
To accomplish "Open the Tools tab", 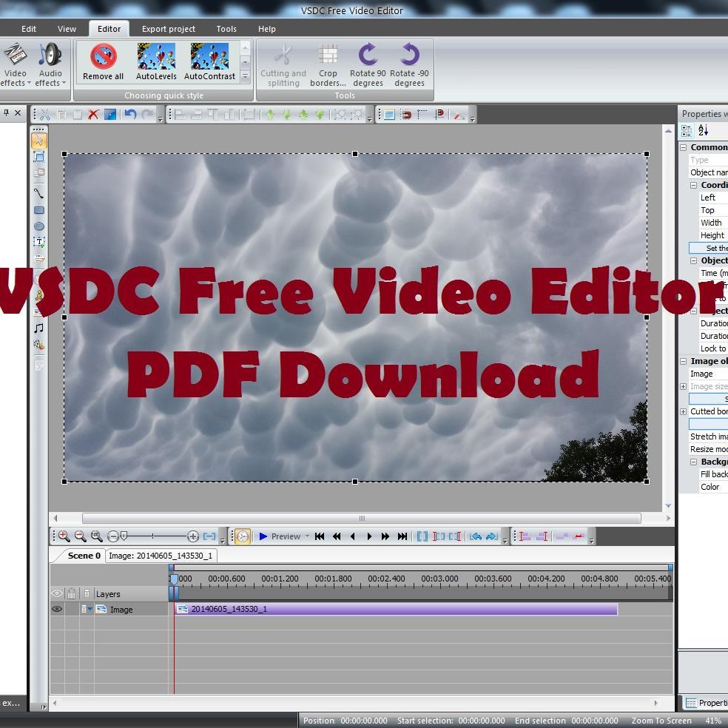I will point(226,29).
